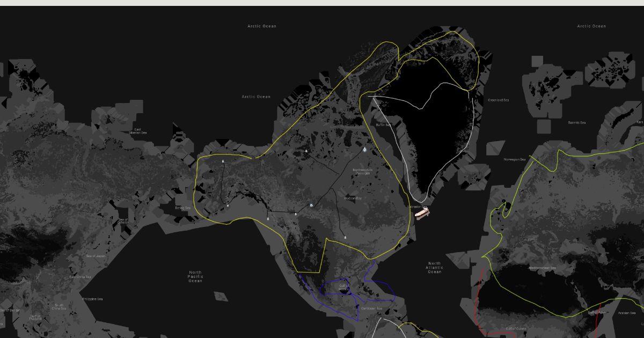644x338 pixels.
Task: Click the North Atlantic Ocean label
Action: point(434,268)
